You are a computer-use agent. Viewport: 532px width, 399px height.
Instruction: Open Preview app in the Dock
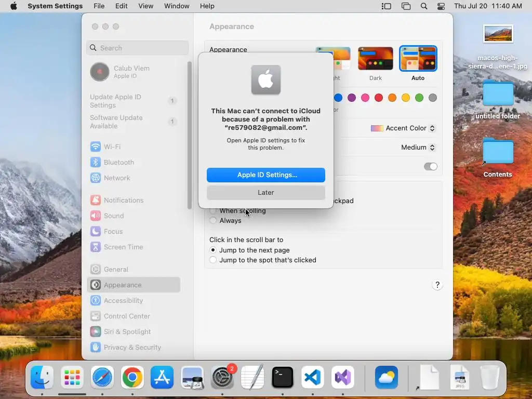pyautogui.click(x=192, y=377)
